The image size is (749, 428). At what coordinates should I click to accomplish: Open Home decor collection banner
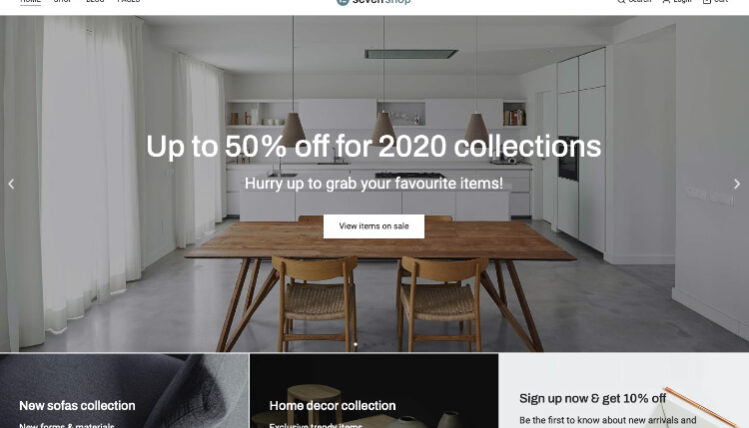coord(374,391)
